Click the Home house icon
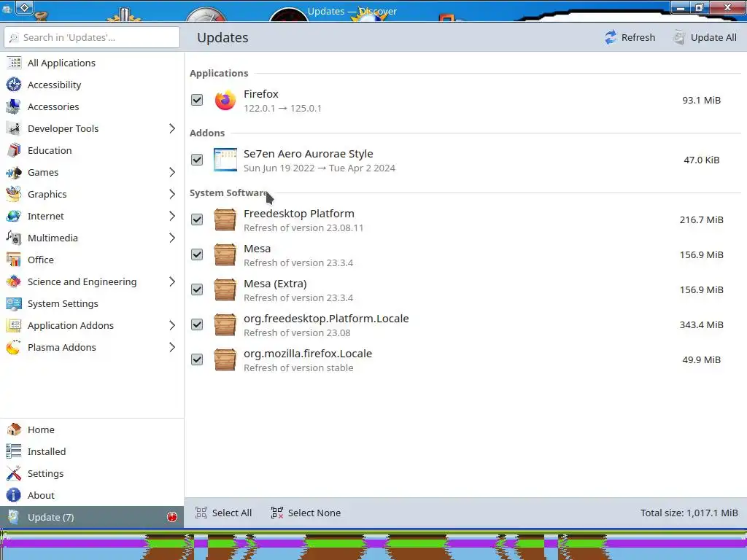 14,429
